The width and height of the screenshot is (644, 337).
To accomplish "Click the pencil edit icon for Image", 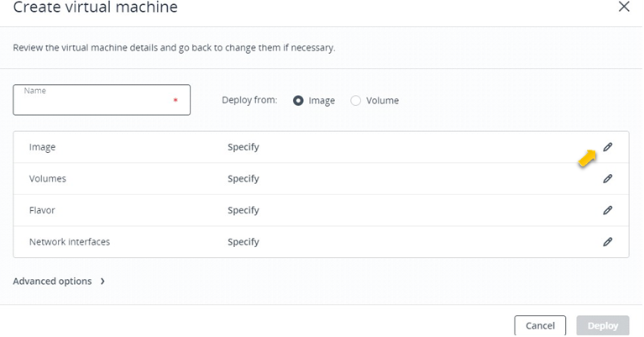I will pyautogui.click(x=607, y=147).
